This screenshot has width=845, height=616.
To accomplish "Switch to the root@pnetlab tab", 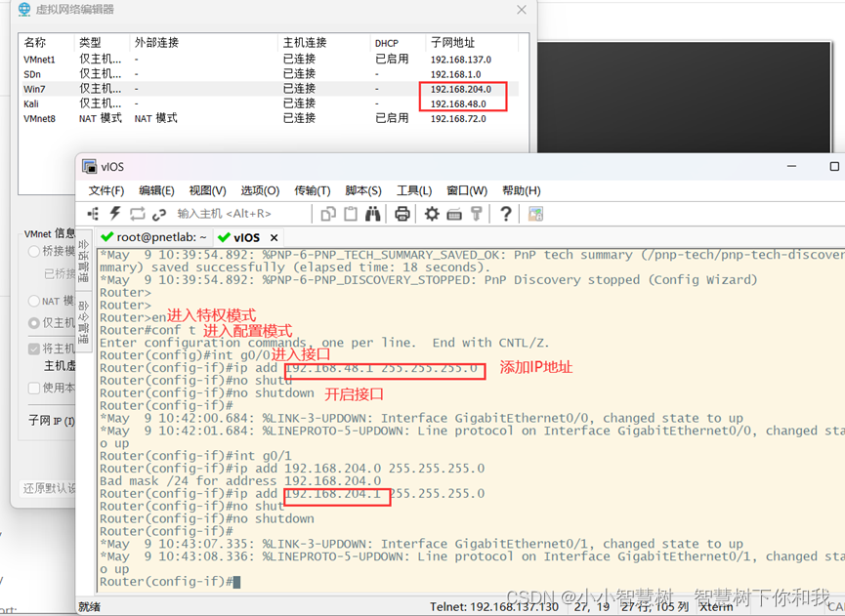I will coord(154,237).
